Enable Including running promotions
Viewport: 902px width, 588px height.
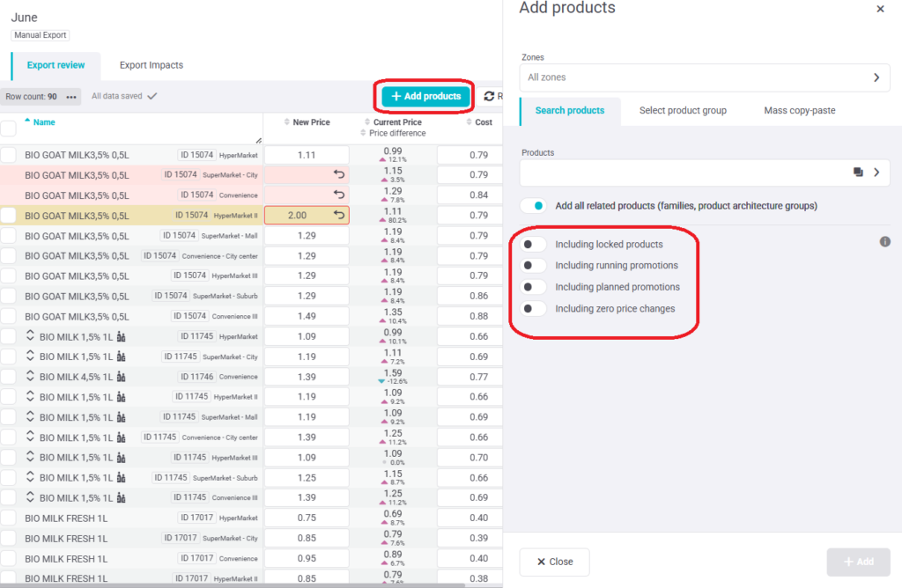click(x=533, y=266)
